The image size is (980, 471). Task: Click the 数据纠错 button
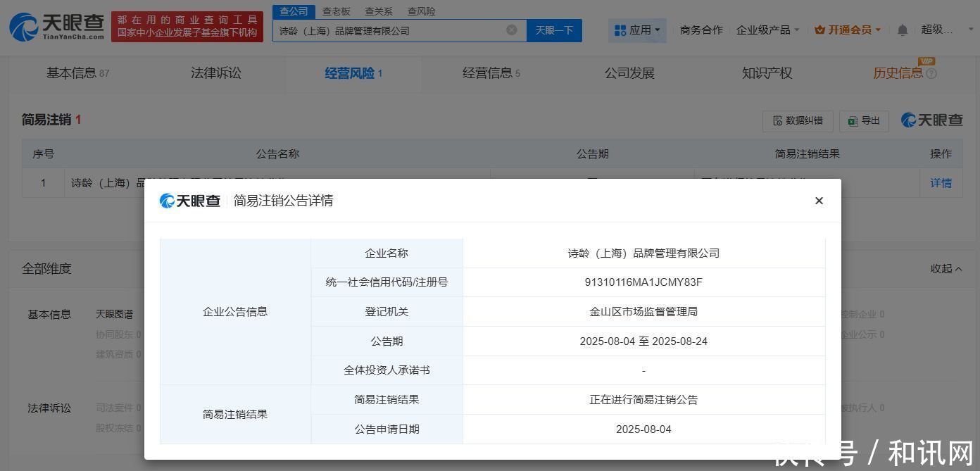tap(798, 121)
